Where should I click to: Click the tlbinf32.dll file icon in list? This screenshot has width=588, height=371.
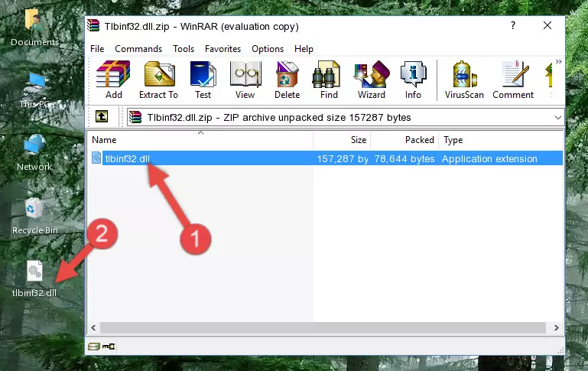[x=96, y=158]
